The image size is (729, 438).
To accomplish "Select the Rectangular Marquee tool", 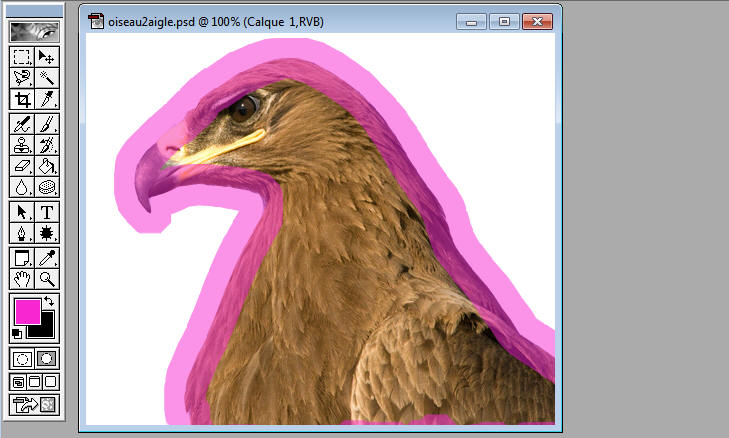I will click(21, 57).
